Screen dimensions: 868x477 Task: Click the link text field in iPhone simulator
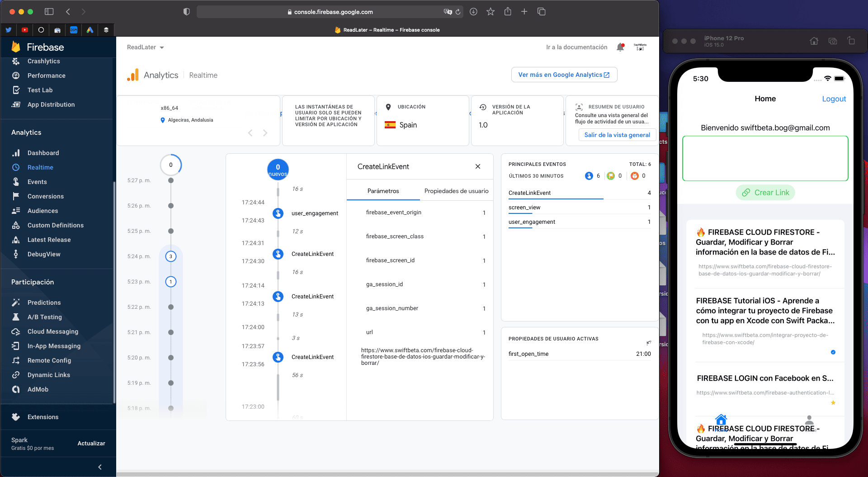click(x=765, y=158)
